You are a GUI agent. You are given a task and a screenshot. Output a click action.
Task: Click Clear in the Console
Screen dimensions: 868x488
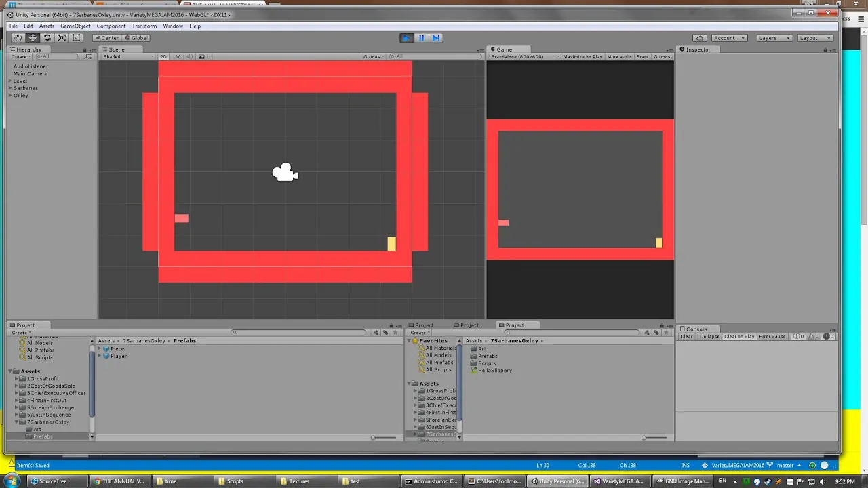[x=687, y=337]
